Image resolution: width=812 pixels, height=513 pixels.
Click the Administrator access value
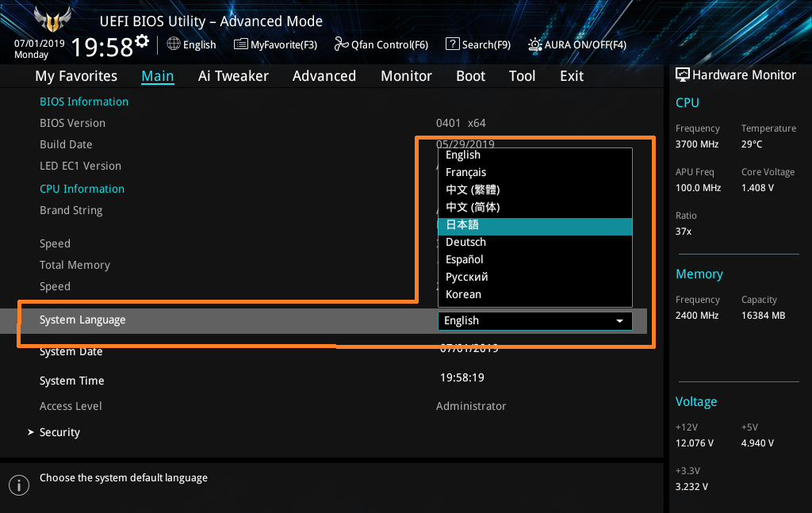[471, 407]
